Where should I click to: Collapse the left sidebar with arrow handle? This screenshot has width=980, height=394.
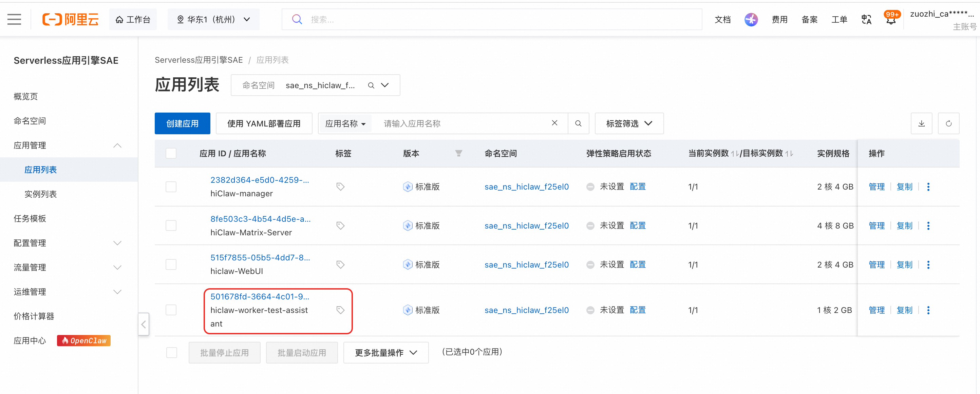tap(144, 324)
